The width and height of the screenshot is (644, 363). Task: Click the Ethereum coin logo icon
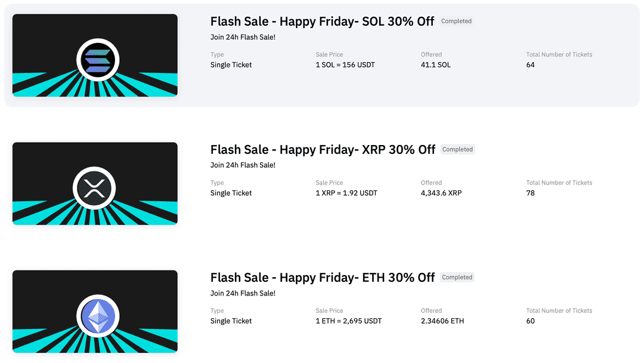[98, 316]
